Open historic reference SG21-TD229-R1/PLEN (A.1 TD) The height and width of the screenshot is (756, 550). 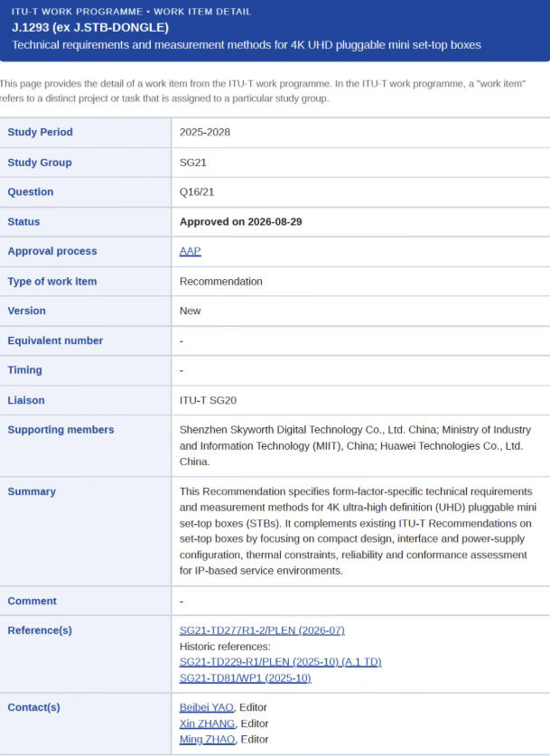[x=280, y=661]
